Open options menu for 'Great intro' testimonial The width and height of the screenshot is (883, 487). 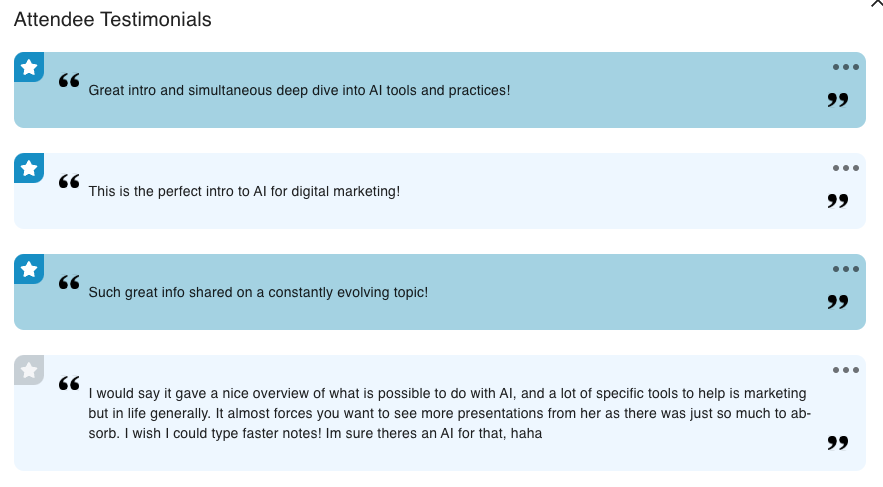pyautogui.click(x=845, y=67)
